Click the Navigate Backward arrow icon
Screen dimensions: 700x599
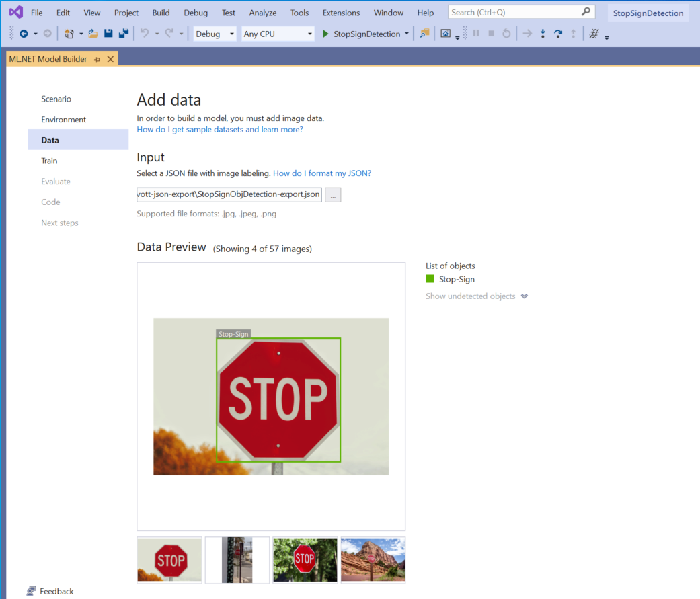24,33
